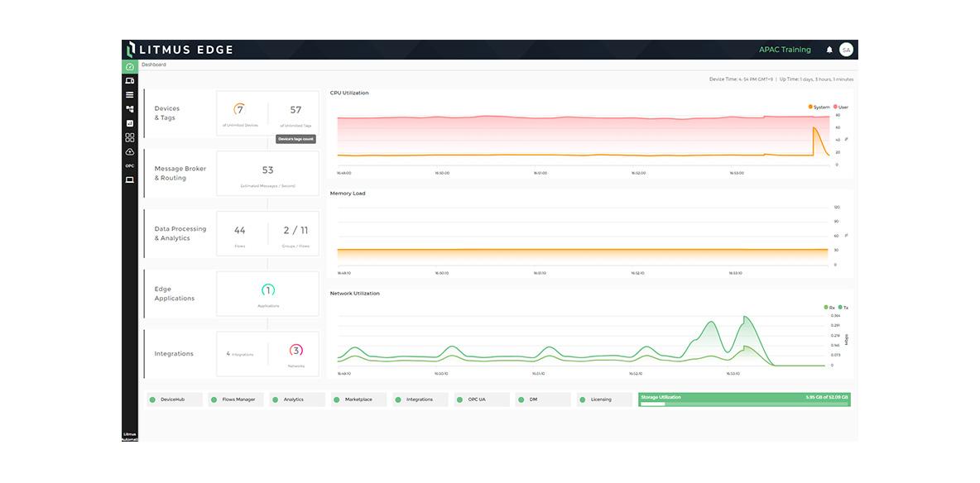Toggle the System series in CPU legend
980x483 pixels.
[819, 107]
